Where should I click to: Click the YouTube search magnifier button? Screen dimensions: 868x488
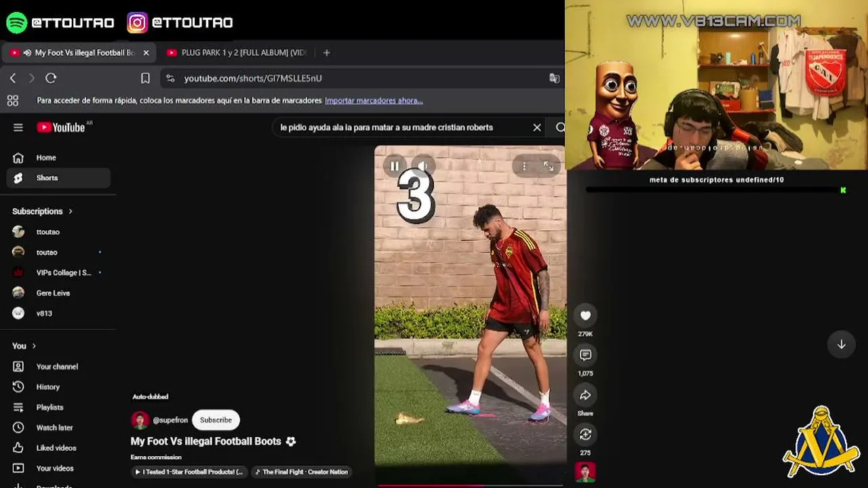coord(560,127)
